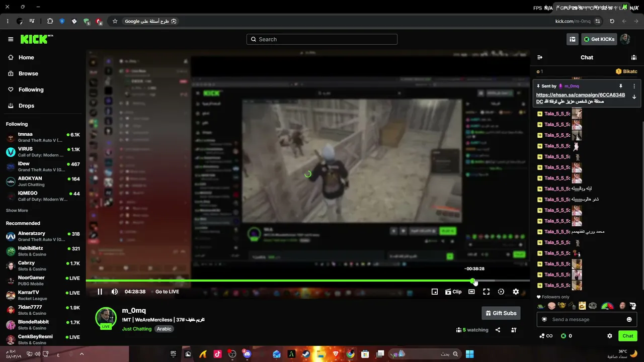
Task: Open Epic Games Launcher from taskbar
Action: tap(174, 354)
